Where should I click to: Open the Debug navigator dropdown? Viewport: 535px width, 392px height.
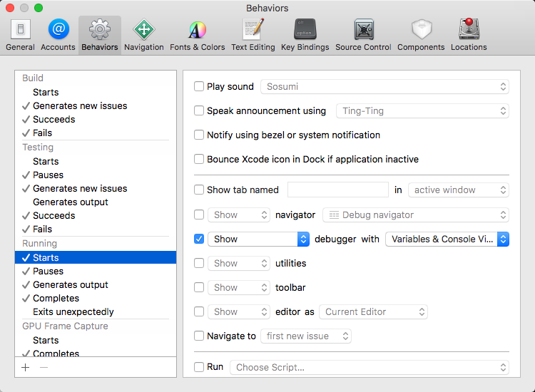pyautogui.click(x=416, y=215)
